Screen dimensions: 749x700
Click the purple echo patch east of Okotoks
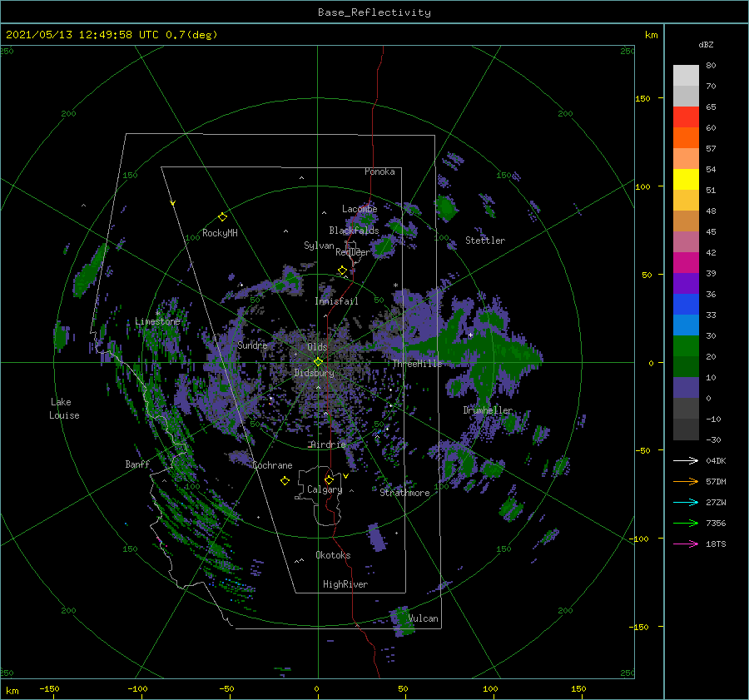[x=377, y=537]
